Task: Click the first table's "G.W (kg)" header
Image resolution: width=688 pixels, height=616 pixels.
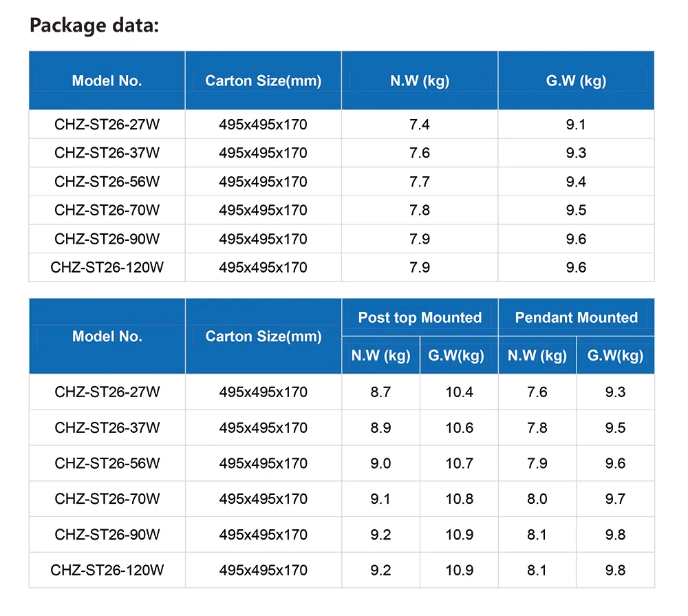Action: click(576, 81)
